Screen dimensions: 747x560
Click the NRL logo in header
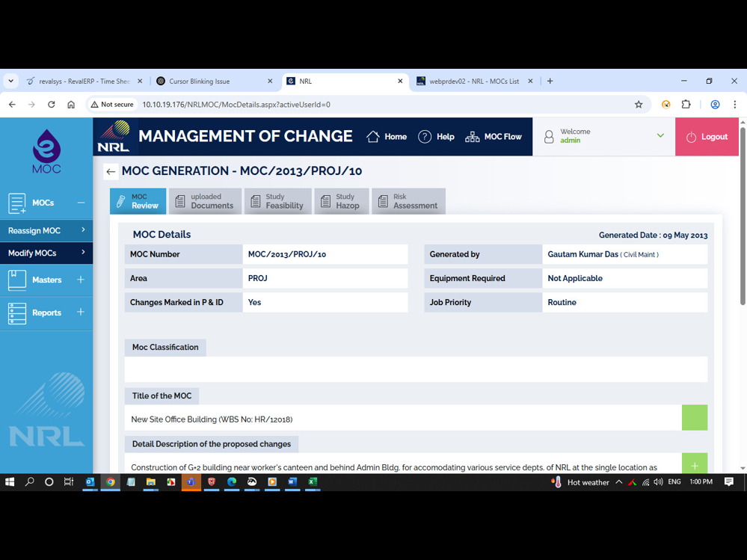coord(114,137)
